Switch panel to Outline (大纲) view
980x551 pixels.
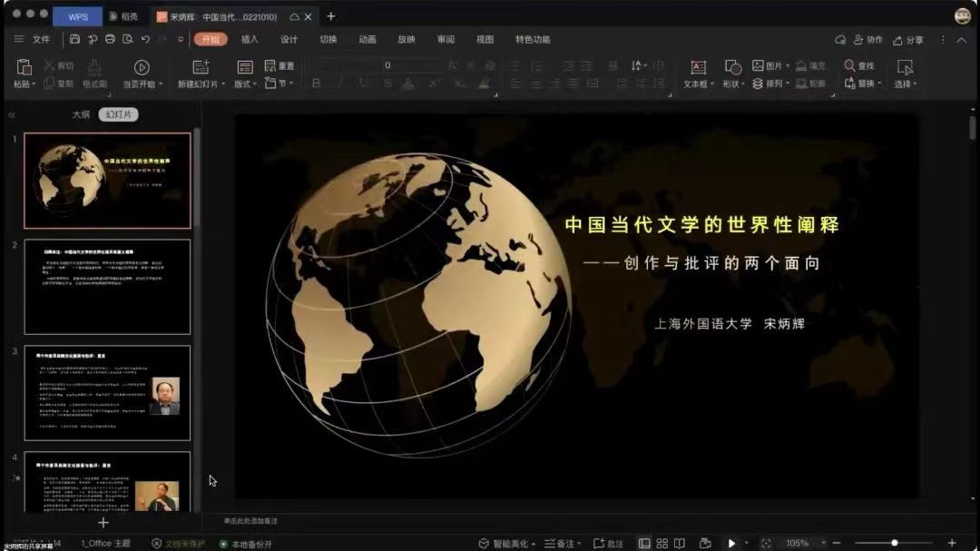(x=81, y=114)
